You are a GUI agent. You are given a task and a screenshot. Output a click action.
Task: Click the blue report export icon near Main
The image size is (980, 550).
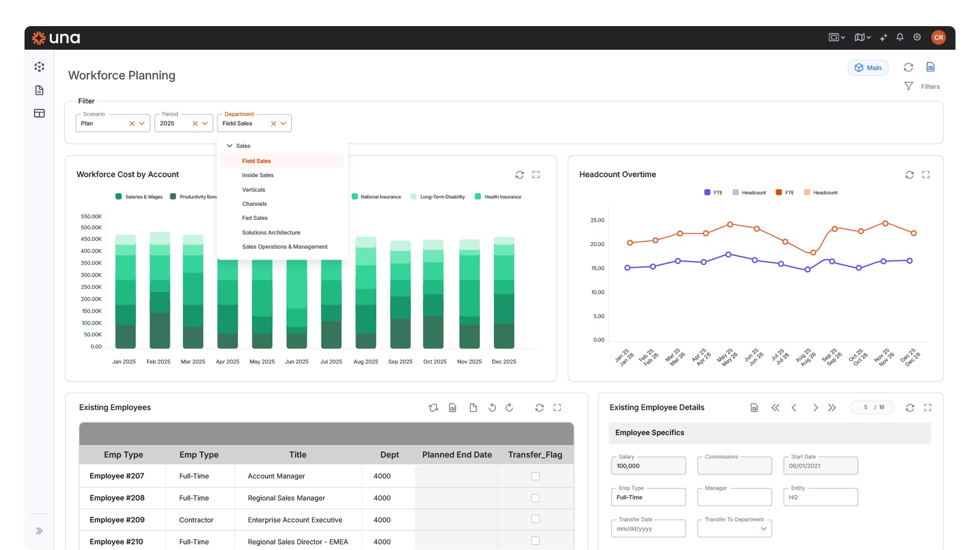click(930, 67)
